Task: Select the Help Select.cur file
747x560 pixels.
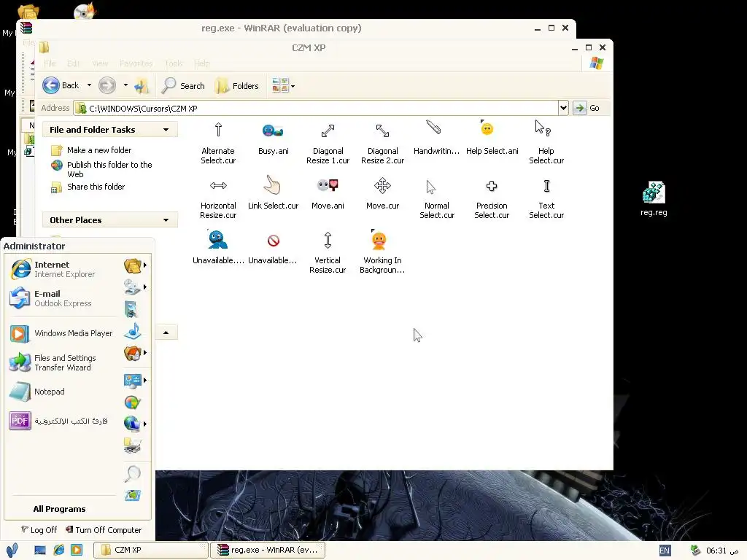Action: pyautogui.click(x=546, y=142)
